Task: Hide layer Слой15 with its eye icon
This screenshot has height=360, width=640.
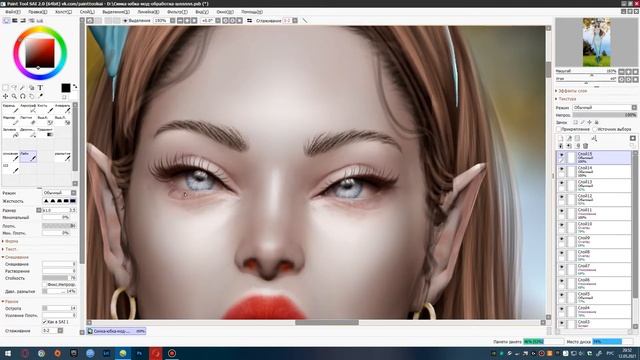Action: (562, 155)
